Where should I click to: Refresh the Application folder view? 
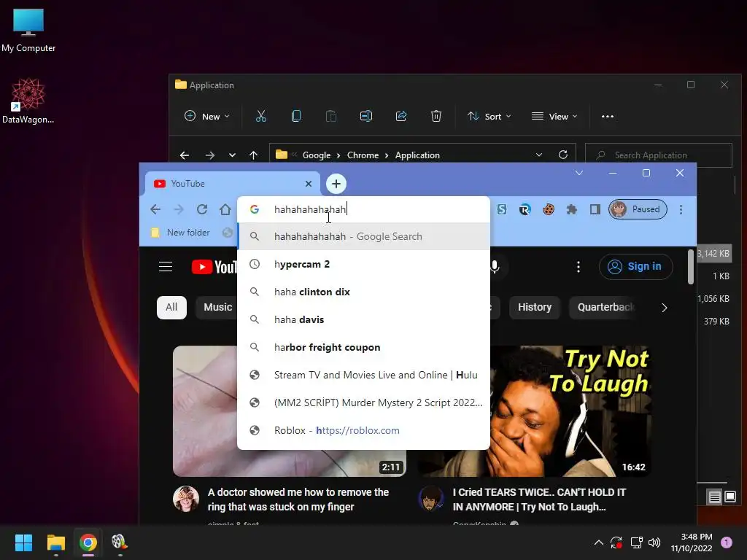(563, 155)
